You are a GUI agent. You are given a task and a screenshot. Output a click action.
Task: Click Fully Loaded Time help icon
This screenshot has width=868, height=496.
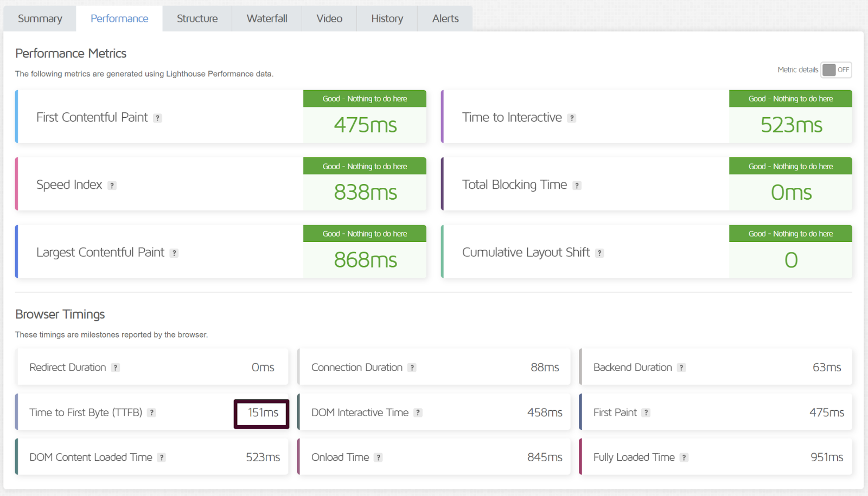[x=684, y=457]
